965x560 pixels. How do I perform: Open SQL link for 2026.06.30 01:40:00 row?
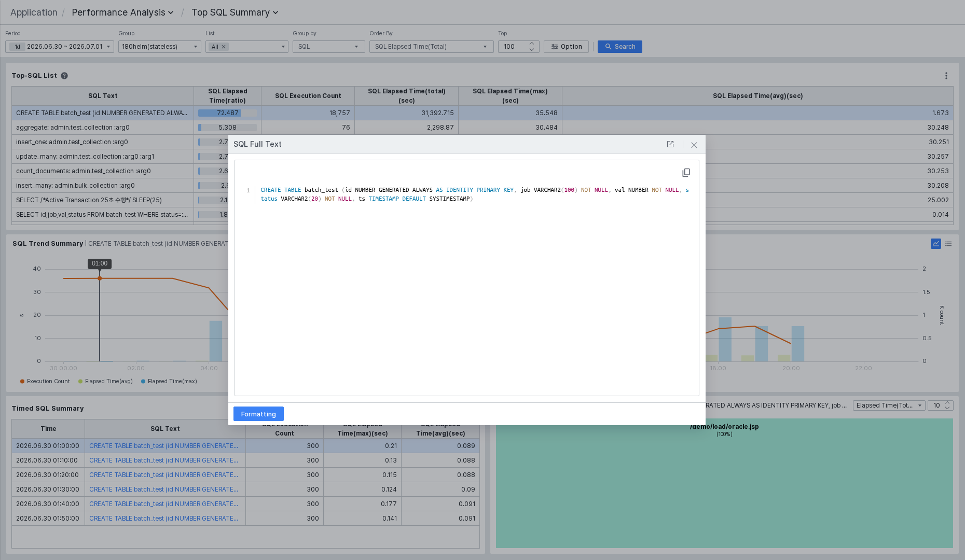click(x=163, y=504)
